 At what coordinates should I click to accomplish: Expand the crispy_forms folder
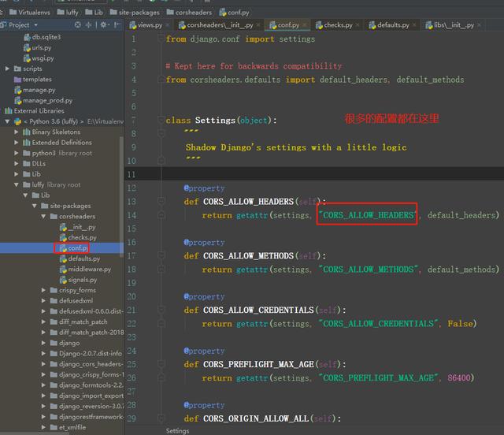tap(43, 290)
